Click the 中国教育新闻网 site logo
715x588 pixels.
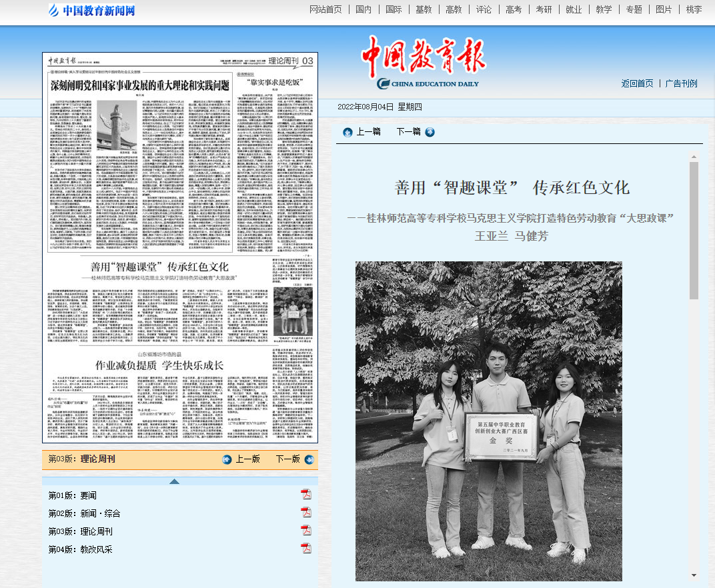[91, 10]
